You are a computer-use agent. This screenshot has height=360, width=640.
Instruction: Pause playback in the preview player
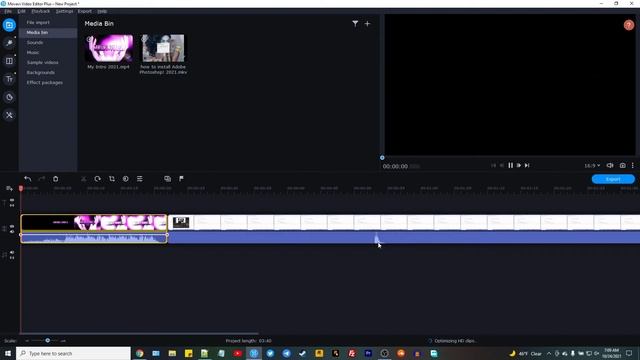[510, 165]
